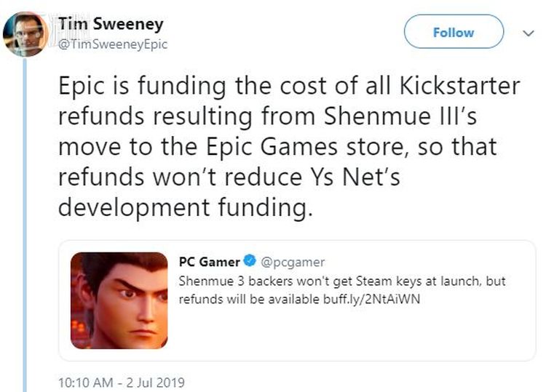
Task: Click the @pcgamer handle
Action: click(293, 262)
